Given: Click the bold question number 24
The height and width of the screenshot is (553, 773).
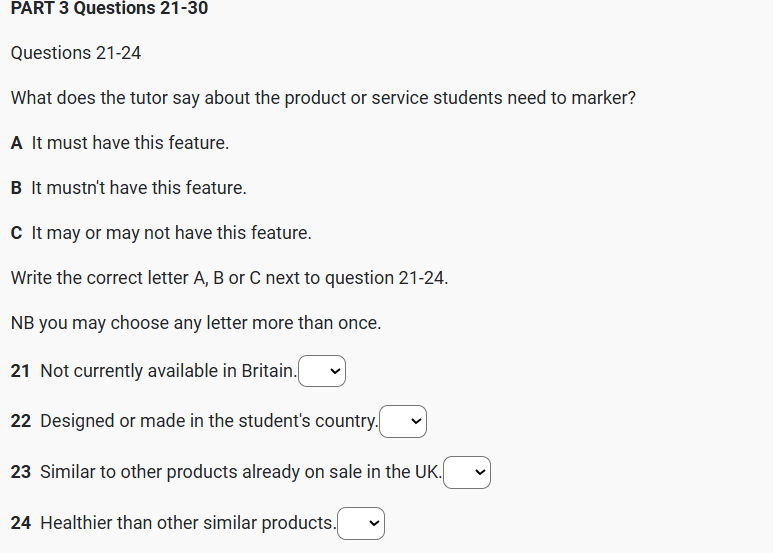Looking at the screenshot, I should point(21,522).
